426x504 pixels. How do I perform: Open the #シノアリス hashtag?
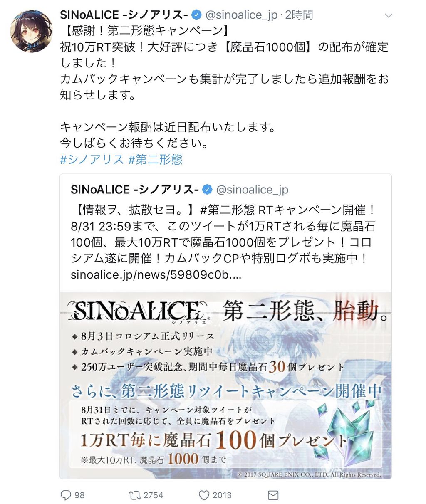coord(92,159)
